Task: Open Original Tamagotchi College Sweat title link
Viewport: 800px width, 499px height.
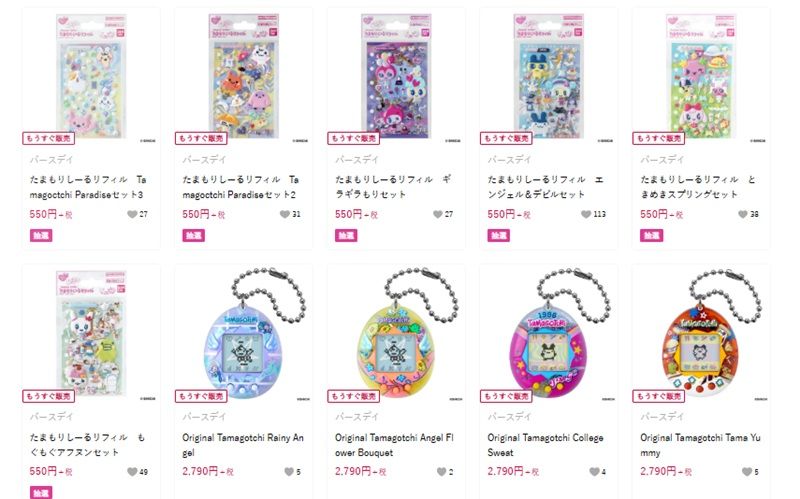Action: pos(545,445)
